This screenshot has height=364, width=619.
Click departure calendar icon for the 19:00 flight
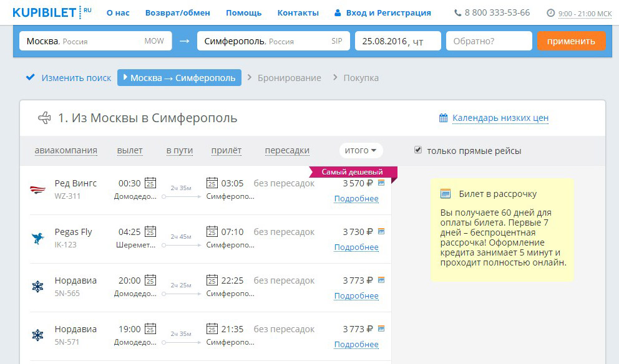pyautogui.click(x=150, y=328)
